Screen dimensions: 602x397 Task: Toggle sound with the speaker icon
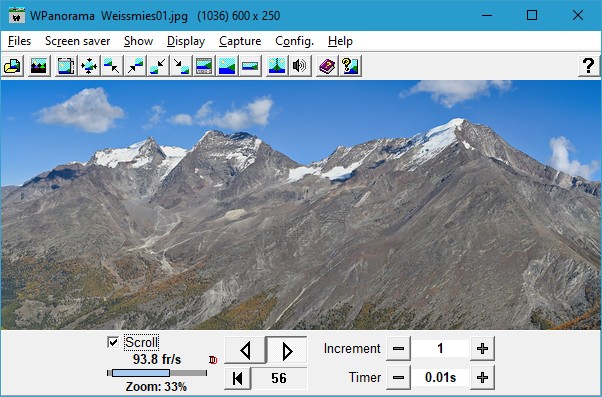[300, 66]
